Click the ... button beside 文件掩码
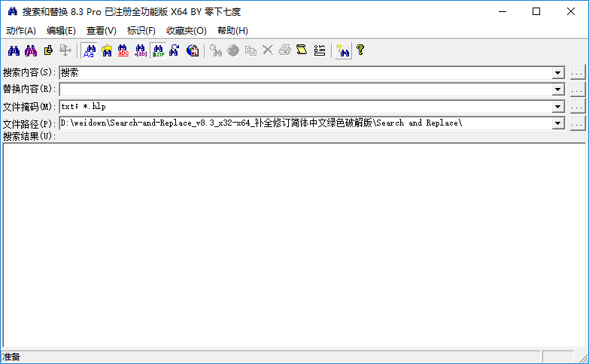 (578, 106)
